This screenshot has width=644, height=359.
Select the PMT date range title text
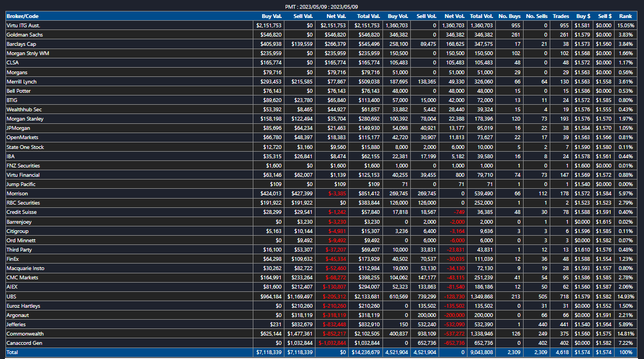pyautogui.click(x=321, y=7)
